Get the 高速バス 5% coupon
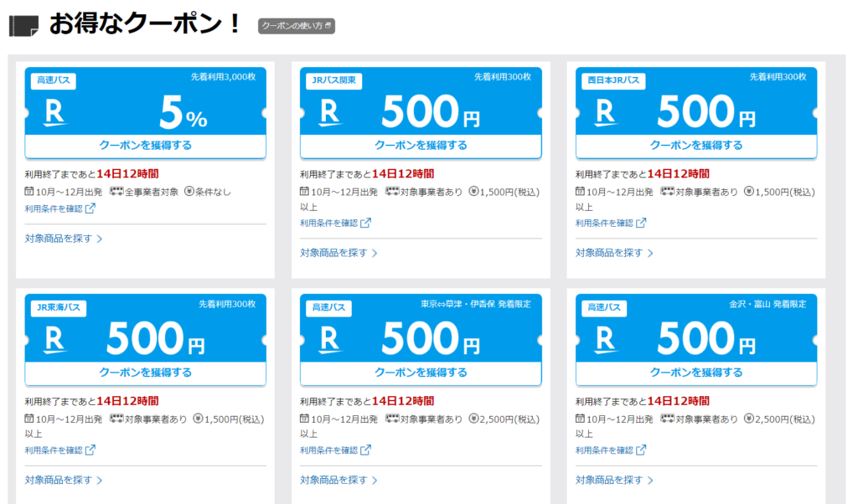858x504 pixels. point(146,146)
